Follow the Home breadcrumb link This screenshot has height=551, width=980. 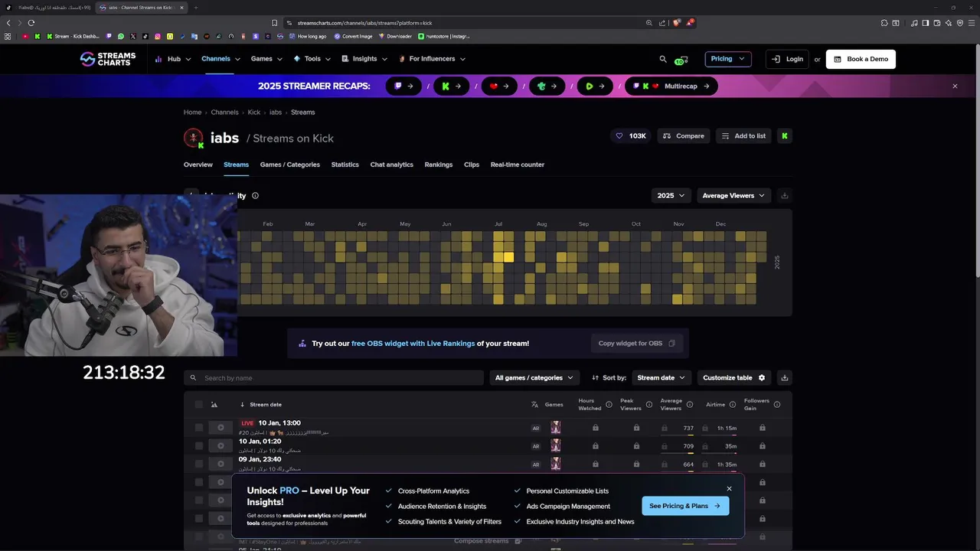(x=192, y=112)
